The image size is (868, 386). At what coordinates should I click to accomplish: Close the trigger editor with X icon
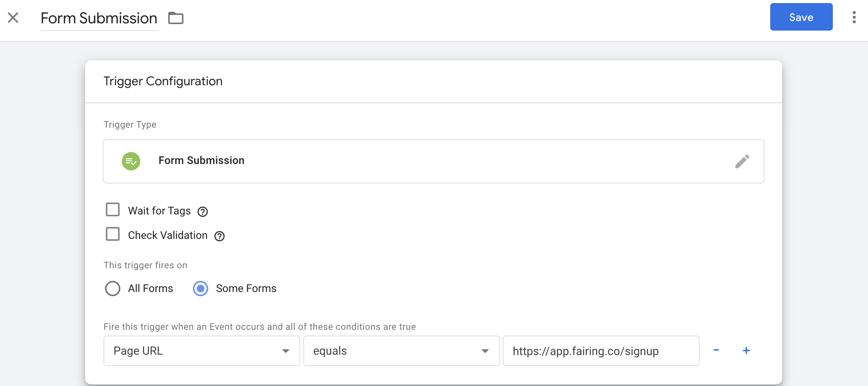[x=13, y=18]
